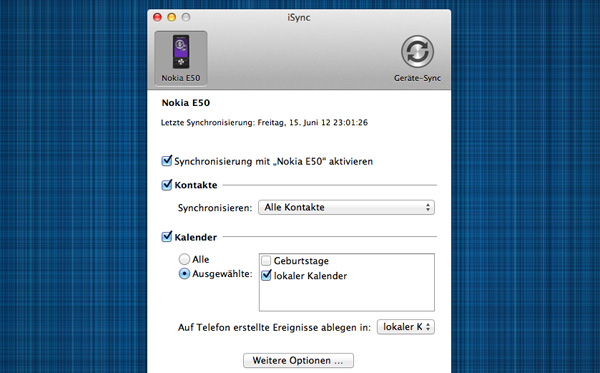Minimize the iSync window with yellow button
This screenshot has height=373, width=600.
point(171,17)
